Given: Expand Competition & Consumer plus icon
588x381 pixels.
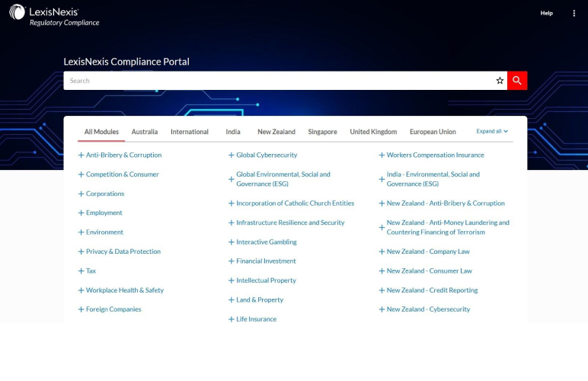Looking at the screenshot, I should (x=81, y=174).
